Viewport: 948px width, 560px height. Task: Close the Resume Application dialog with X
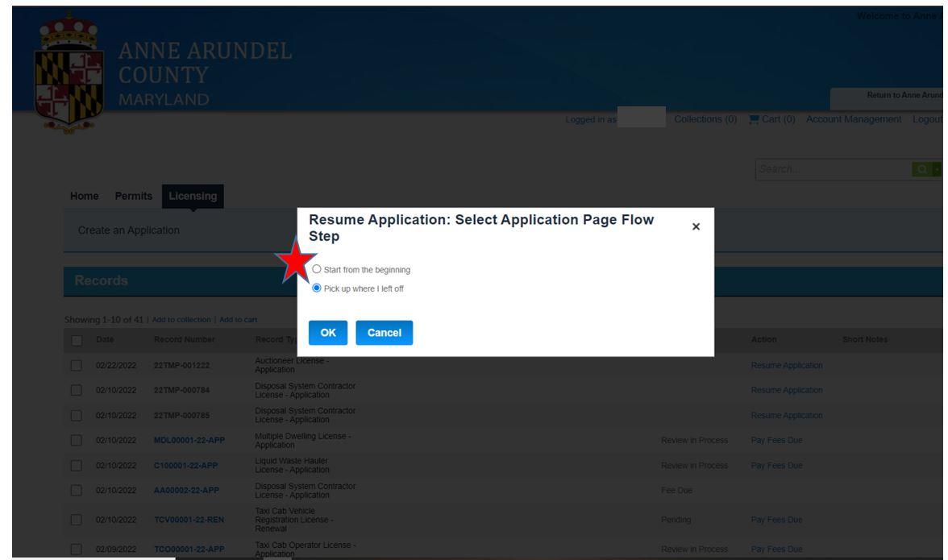(696, 226)
